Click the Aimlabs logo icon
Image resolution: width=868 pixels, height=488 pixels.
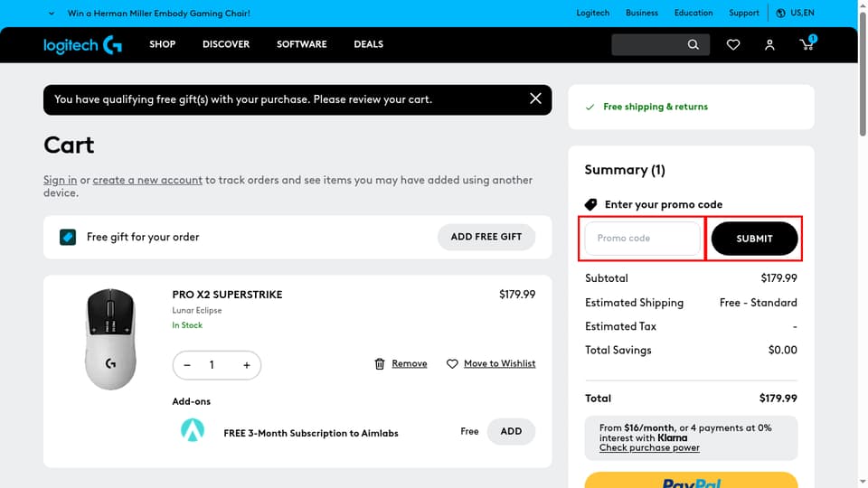click(x=193, y=430)
